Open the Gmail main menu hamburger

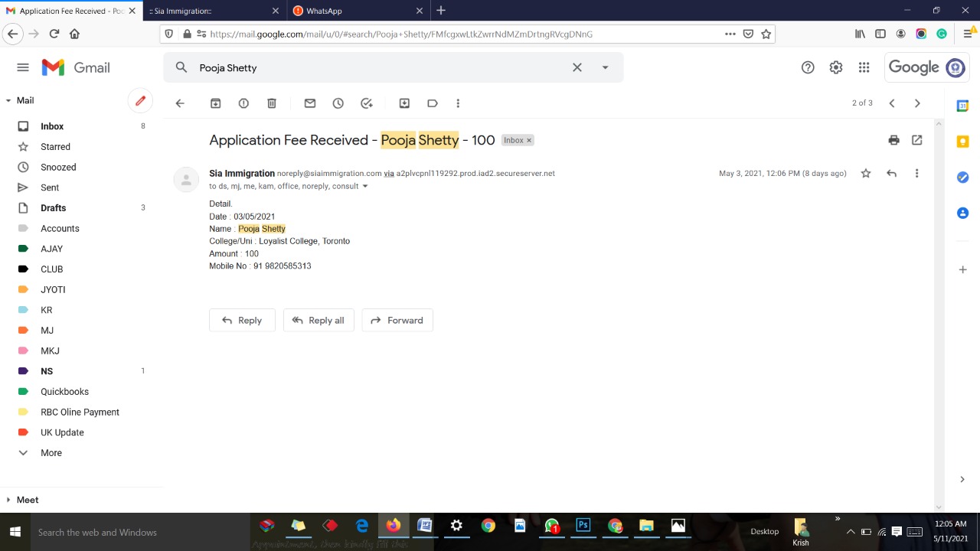click(x=23, y=67)
